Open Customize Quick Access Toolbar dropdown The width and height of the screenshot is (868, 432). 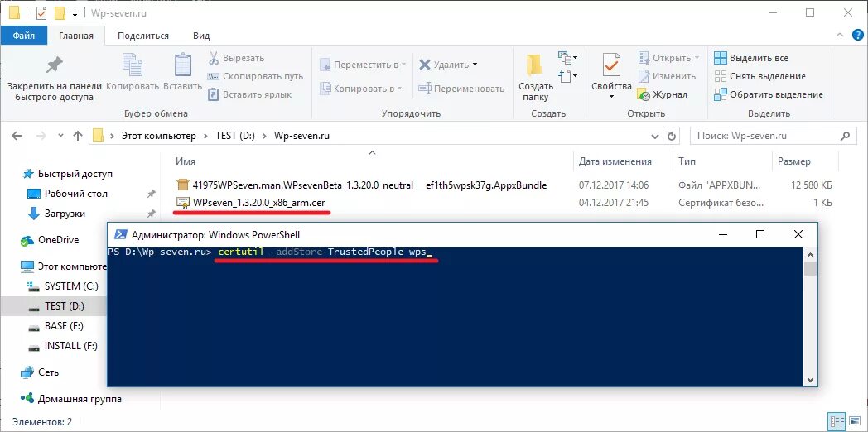pyautogui.click(x=75, y=13)
